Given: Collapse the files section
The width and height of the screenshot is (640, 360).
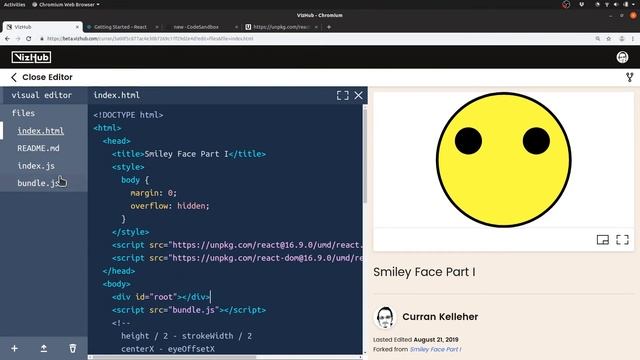Looking at the screenshot, I should 23,113.
